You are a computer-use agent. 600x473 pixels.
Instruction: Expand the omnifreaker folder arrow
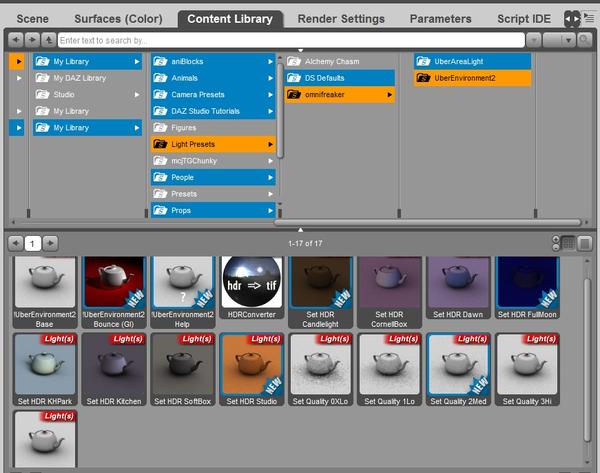389,95
